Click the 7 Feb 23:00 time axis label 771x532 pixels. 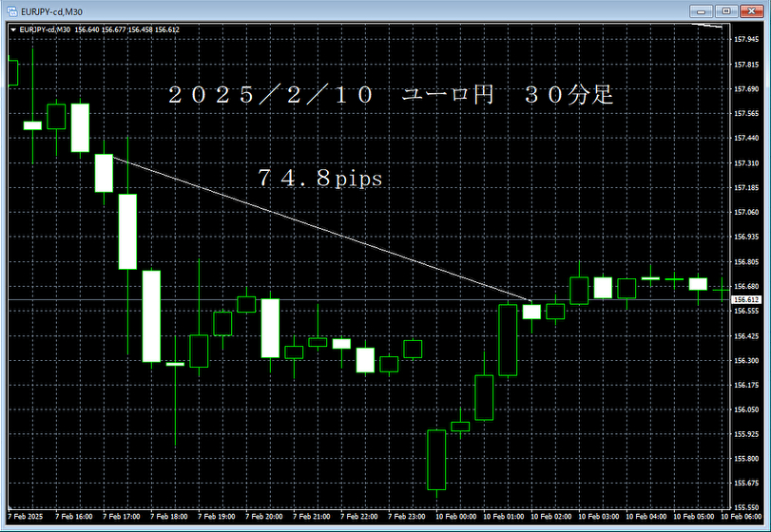pos(407,517)
